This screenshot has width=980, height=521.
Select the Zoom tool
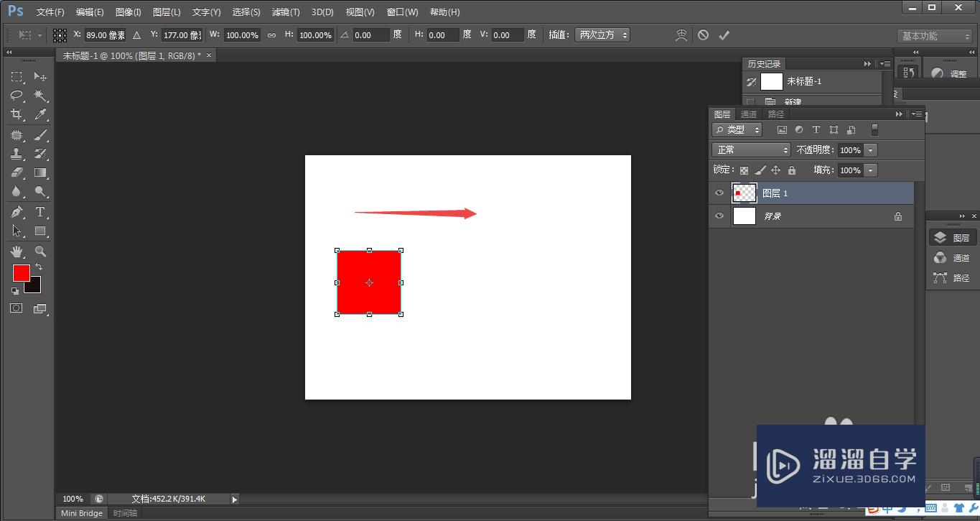(x=40, y=252)
